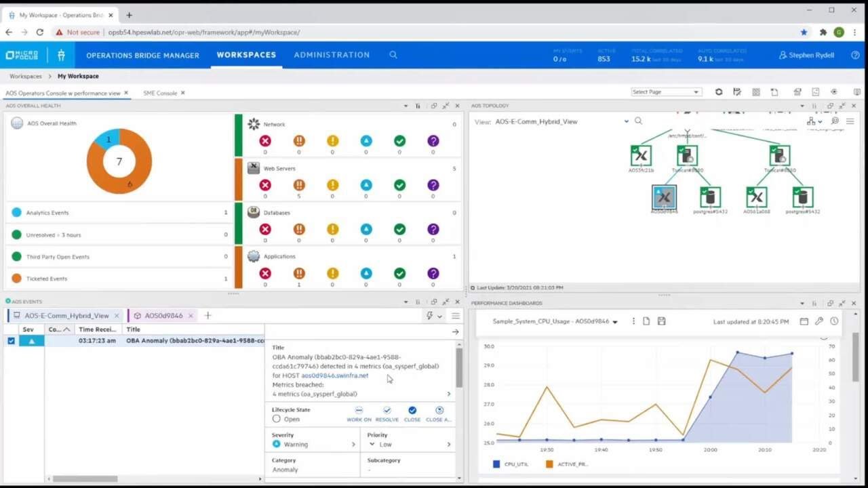Click the new page icon in the page toolbar
The image size is (868, 488).
tap(774, 92)
